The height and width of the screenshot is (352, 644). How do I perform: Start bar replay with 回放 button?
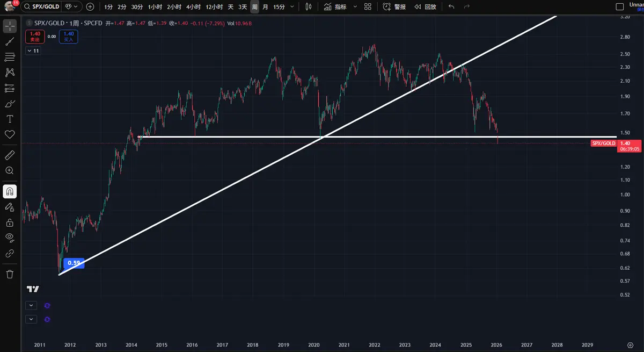[425, 7]
